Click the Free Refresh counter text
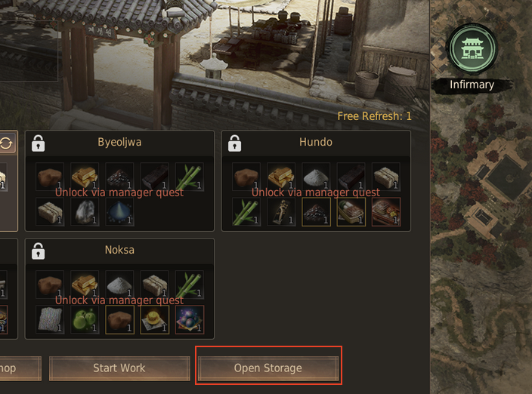Viewport: 532px width, 394px height. [x=374, y=116]
